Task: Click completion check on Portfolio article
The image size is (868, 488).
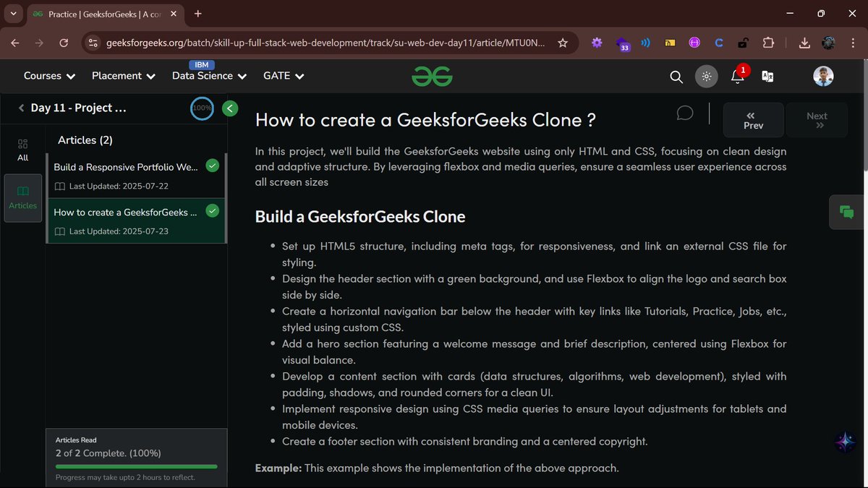Action: [x=212, y=166]
